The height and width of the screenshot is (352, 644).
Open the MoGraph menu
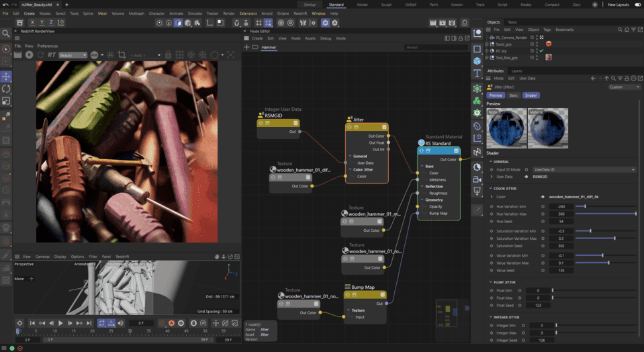click(137, 13)
